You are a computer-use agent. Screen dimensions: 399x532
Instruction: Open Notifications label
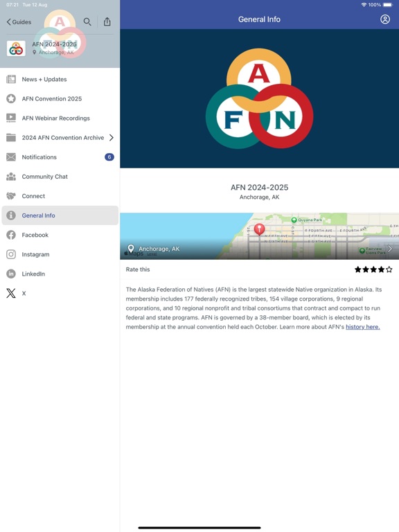click(39, 157)
